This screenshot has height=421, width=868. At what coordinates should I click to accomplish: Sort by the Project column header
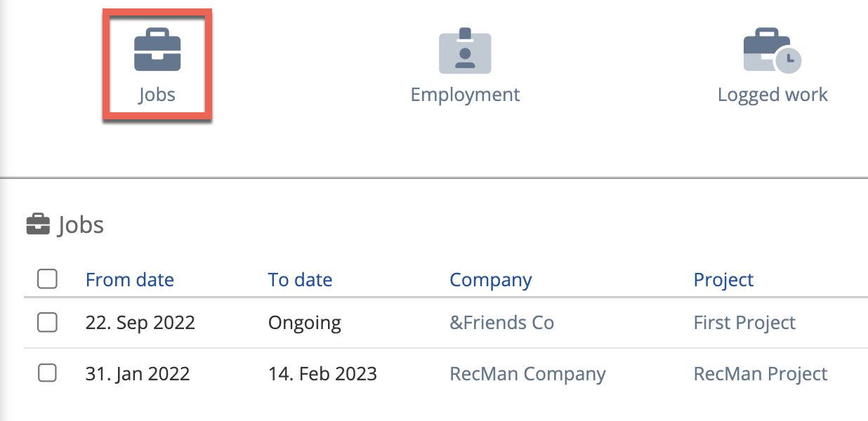click(x=723, y=280)
